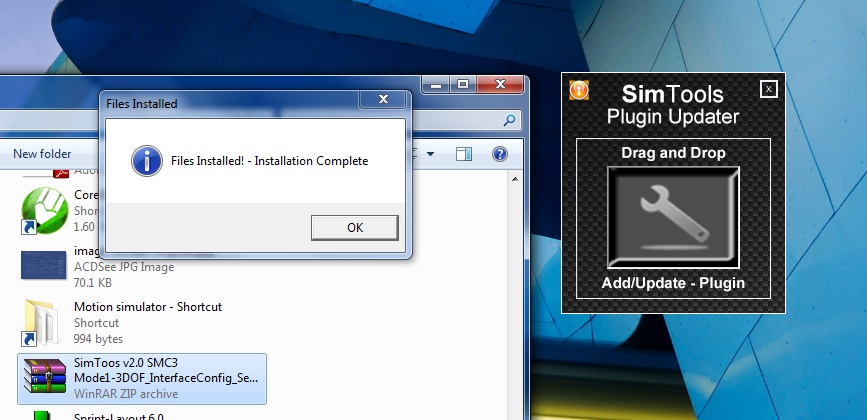
Task: Click New folder in Explorer toolbar
Action: (42, 154)
